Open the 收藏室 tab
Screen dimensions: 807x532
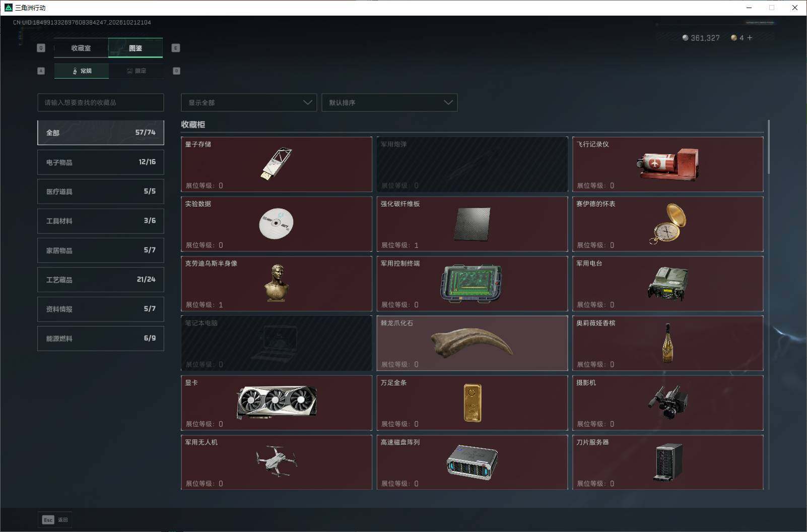pyautogui.click(x=81, y=48)
